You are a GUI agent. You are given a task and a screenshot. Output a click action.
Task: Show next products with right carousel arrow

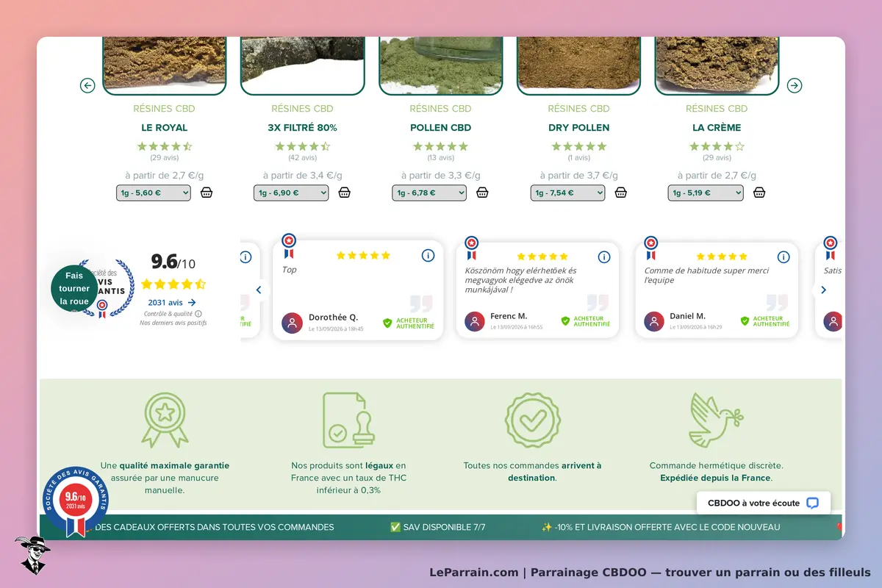pos(795,86)
